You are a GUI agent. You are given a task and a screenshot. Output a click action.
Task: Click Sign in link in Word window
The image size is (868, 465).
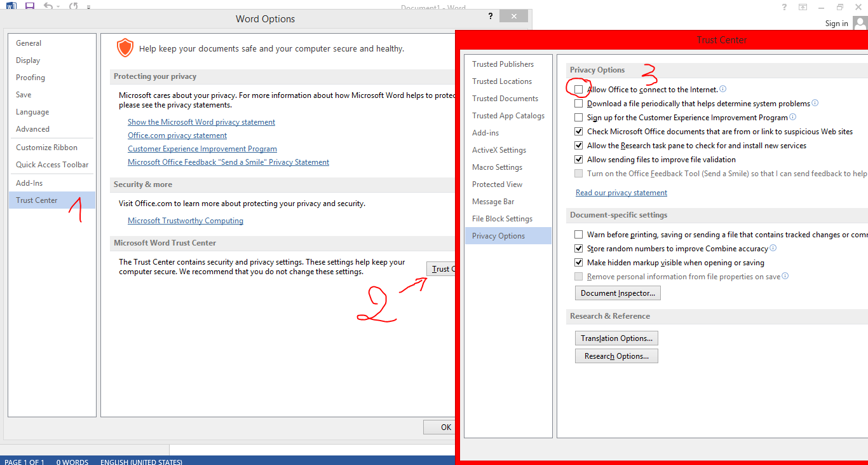pyautogui.click(x=836, y=24)
